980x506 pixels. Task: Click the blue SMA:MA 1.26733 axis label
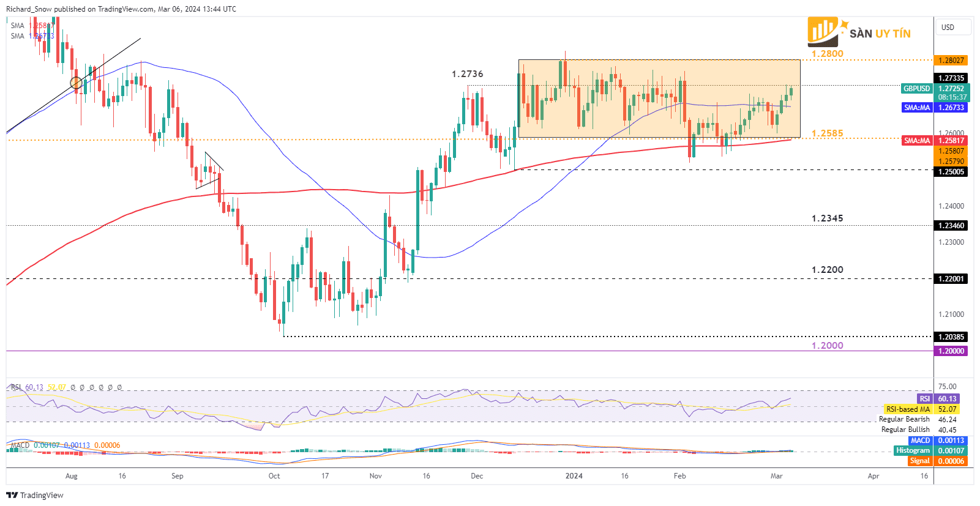click(x=936, y=107)
